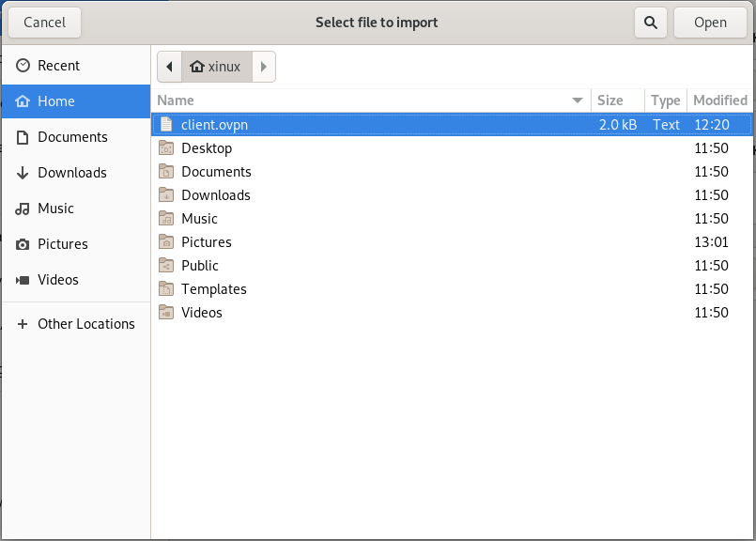Select the Desktop folder icon
This screenshot has width=756, height=541.
coord(166,148)
